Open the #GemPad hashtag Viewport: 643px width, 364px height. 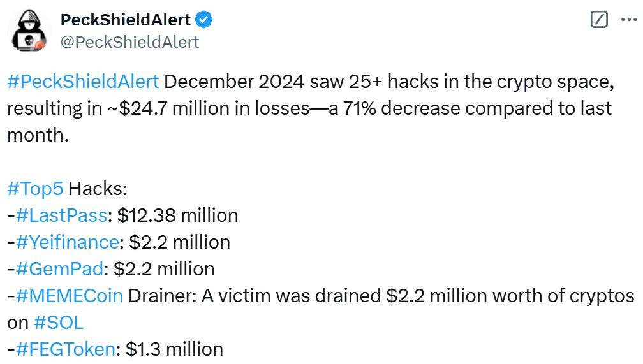click(x=59, y=269)
